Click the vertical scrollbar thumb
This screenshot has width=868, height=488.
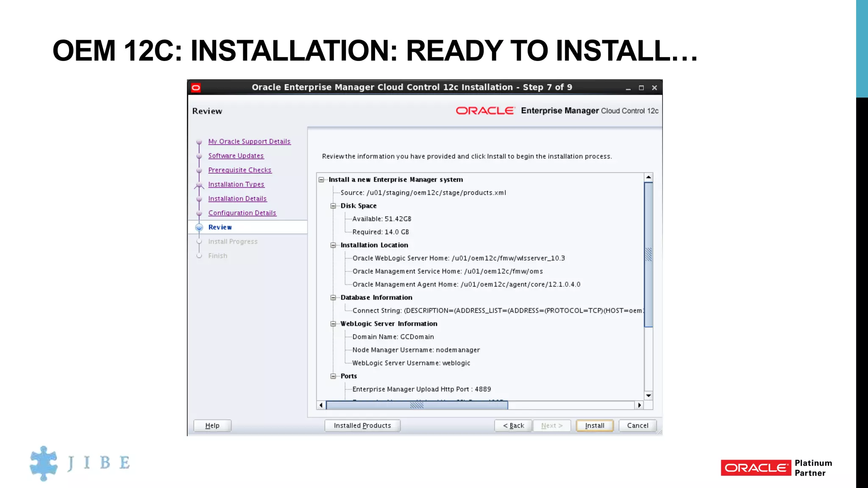pyautogui.click(x=648, y=255)
